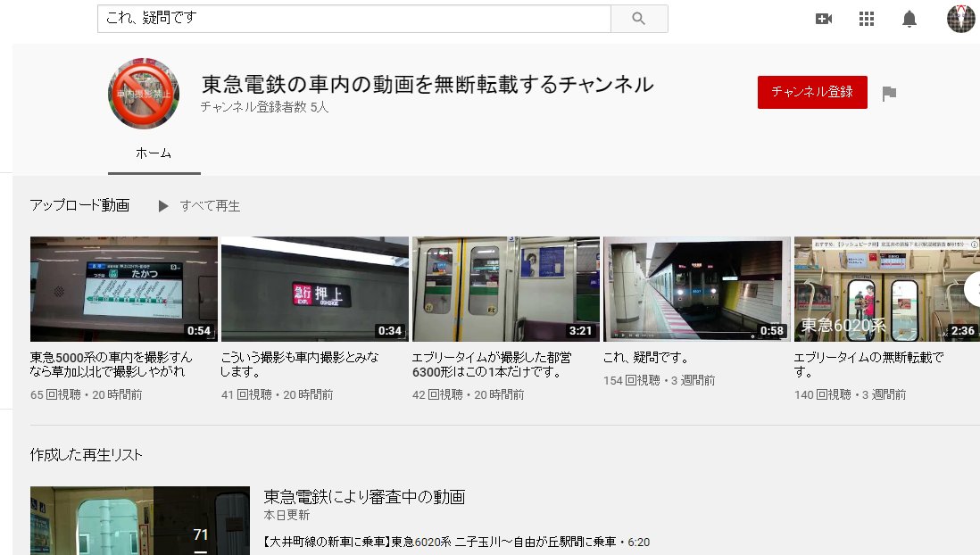
Task: Open video title これ、疑問です。
Action: (646, 358)
